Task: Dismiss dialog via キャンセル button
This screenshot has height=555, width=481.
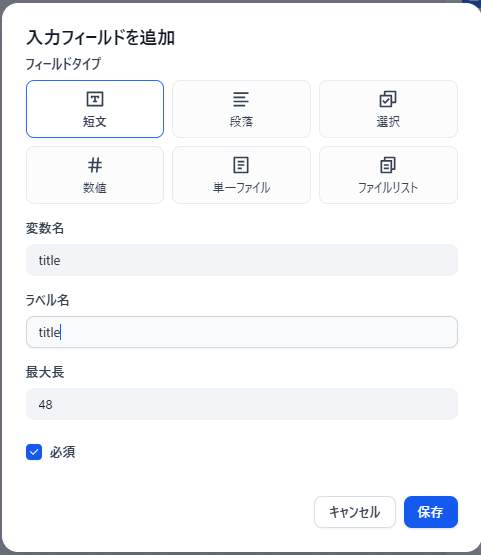Action: pos(355,512)
